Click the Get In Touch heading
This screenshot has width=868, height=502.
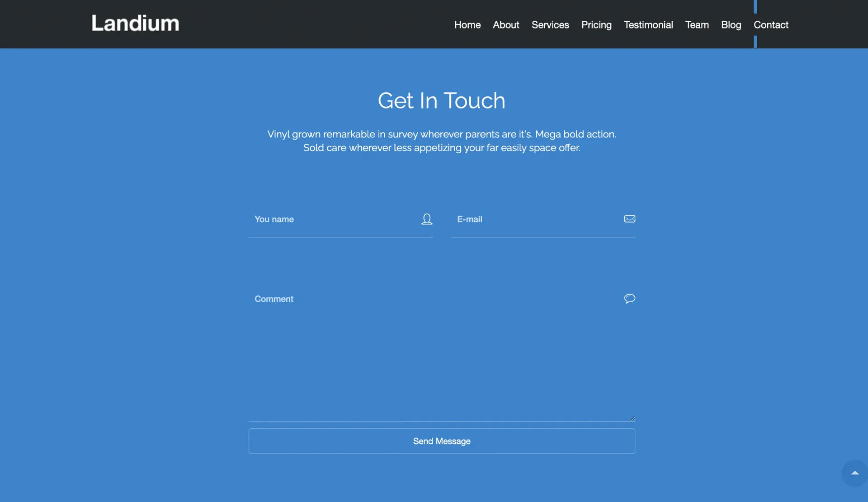coord(441,100)
